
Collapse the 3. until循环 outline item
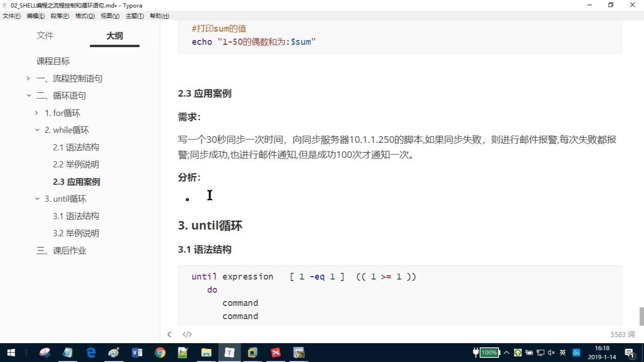click(37, 199)
